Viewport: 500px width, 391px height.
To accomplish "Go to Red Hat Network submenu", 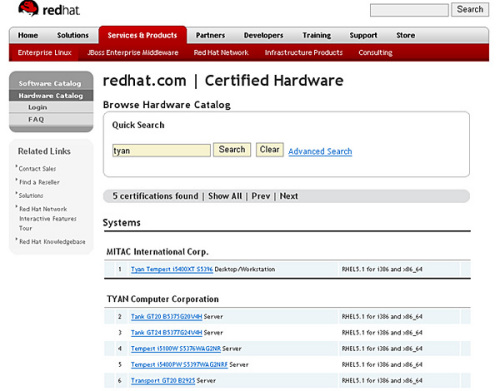I will (221, 53).
